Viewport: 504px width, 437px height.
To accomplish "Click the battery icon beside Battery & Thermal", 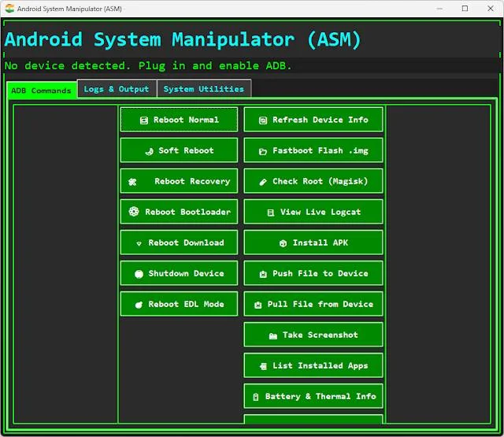I will point(256,397).
